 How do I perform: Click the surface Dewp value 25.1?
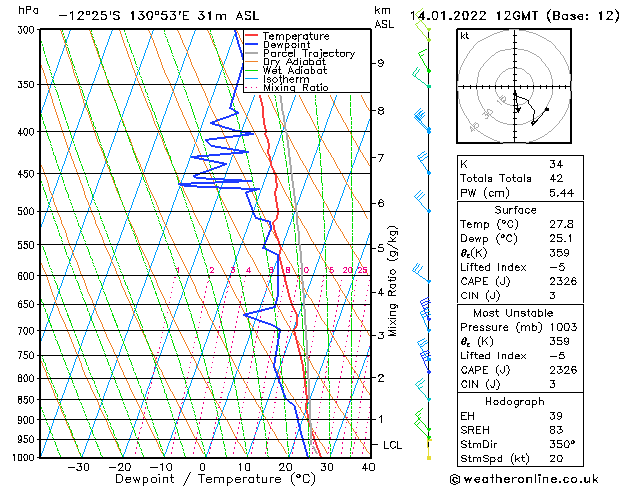pyautogui.click(x=561, y=239)
